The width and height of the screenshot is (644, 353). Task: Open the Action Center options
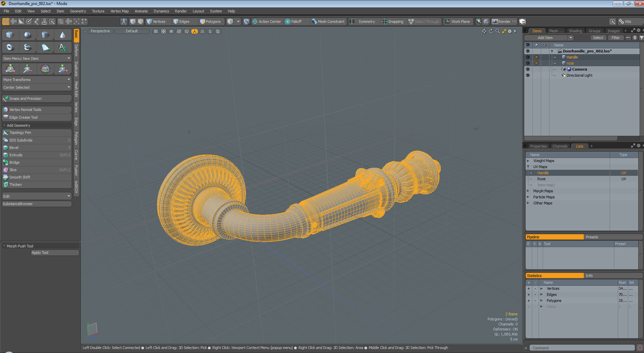(x=267, y=22)
